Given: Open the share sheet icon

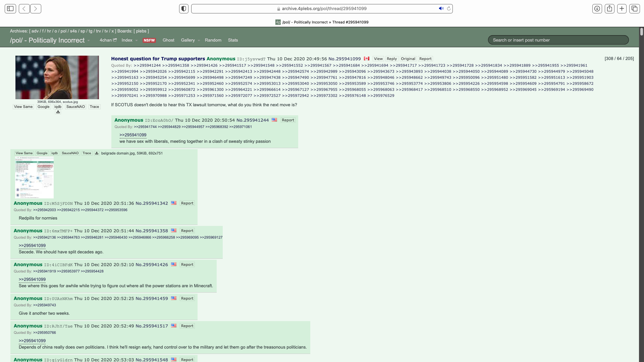Looking at the screenshot, I should pos(610,8).
